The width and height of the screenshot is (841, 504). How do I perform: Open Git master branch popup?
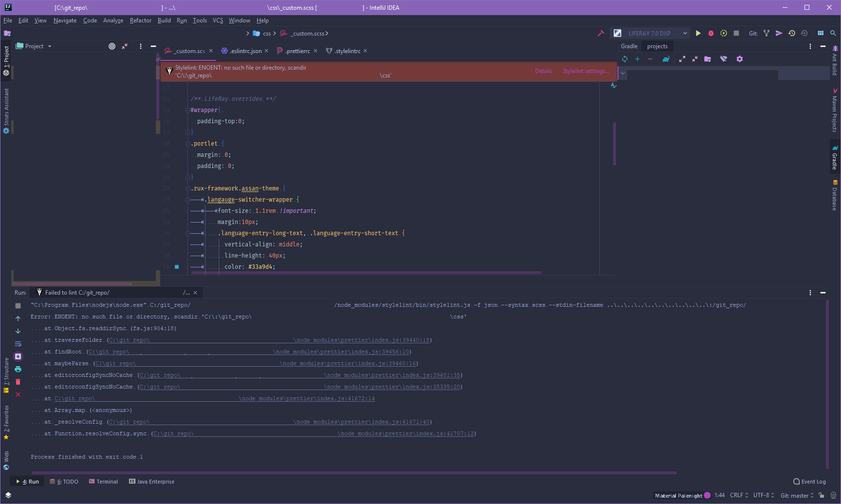(797, 495)
